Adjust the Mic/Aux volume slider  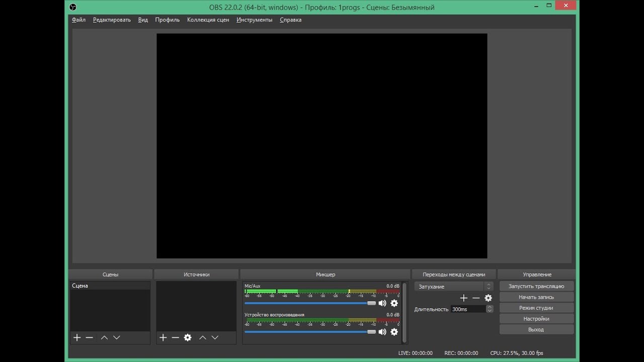click(310, 303)
